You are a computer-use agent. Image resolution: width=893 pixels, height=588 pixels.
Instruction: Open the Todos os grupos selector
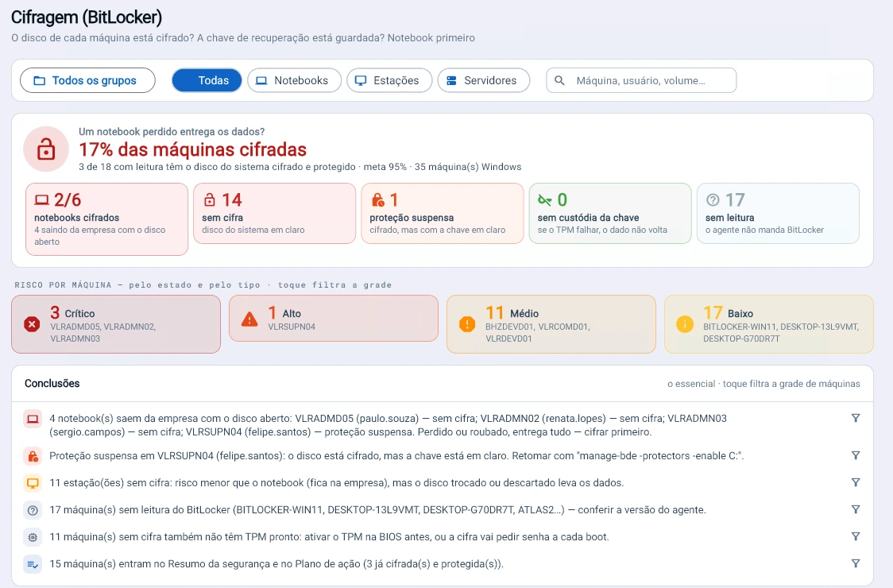click(x=87, y=80)
